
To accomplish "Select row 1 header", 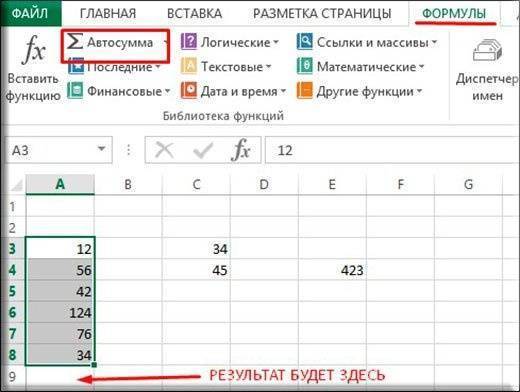I will click(13, 206).
